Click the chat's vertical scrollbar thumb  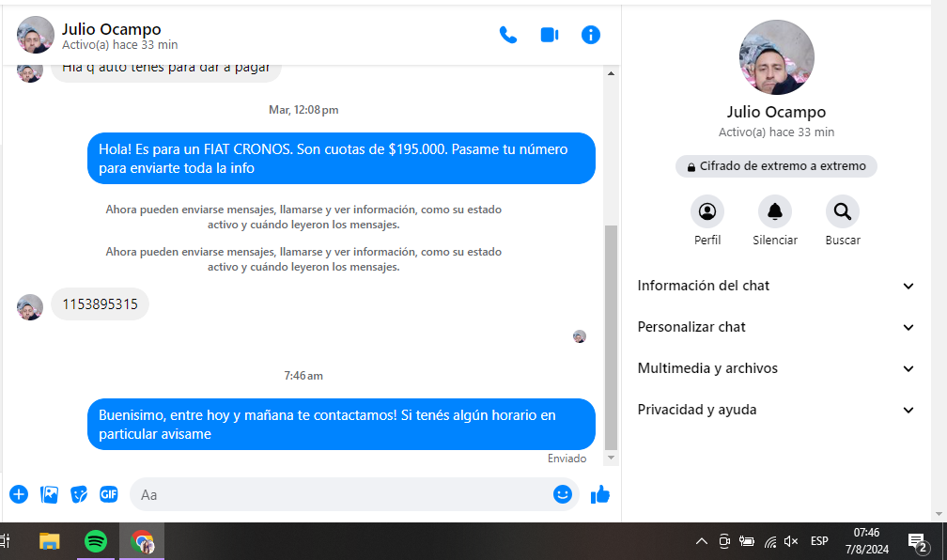pos(612,338)
